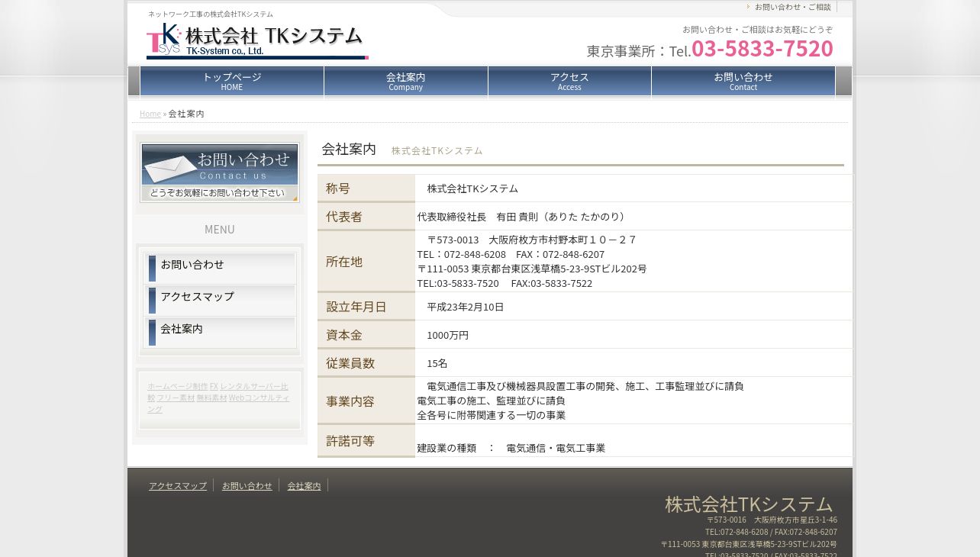Click the 従業員数 table row label

coord(366,363)
